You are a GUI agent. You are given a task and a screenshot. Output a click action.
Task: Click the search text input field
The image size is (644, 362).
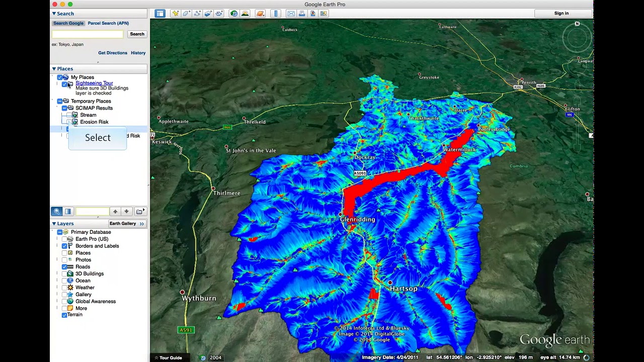(x=88, y=34)
